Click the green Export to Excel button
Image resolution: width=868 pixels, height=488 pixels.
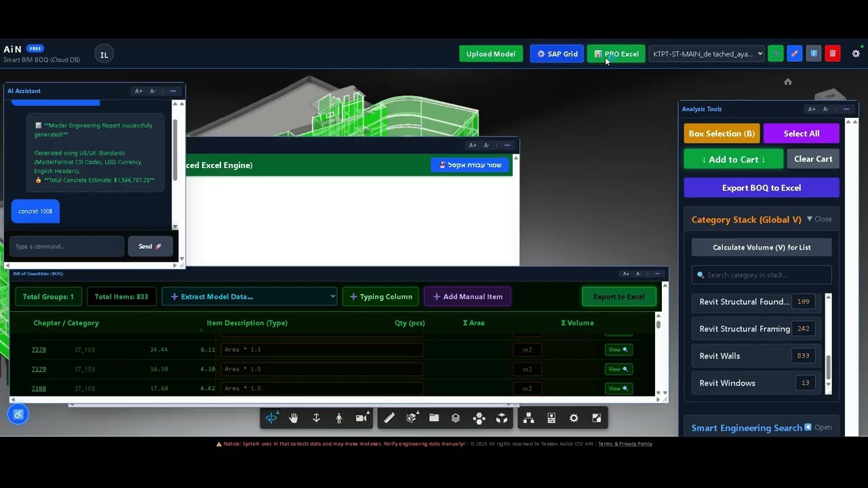coord(619,296)
